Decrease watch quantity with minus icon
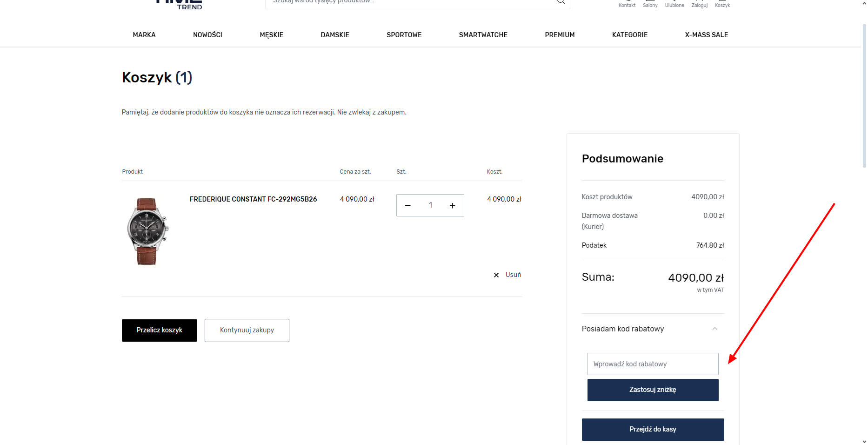 tap(408, 206)
